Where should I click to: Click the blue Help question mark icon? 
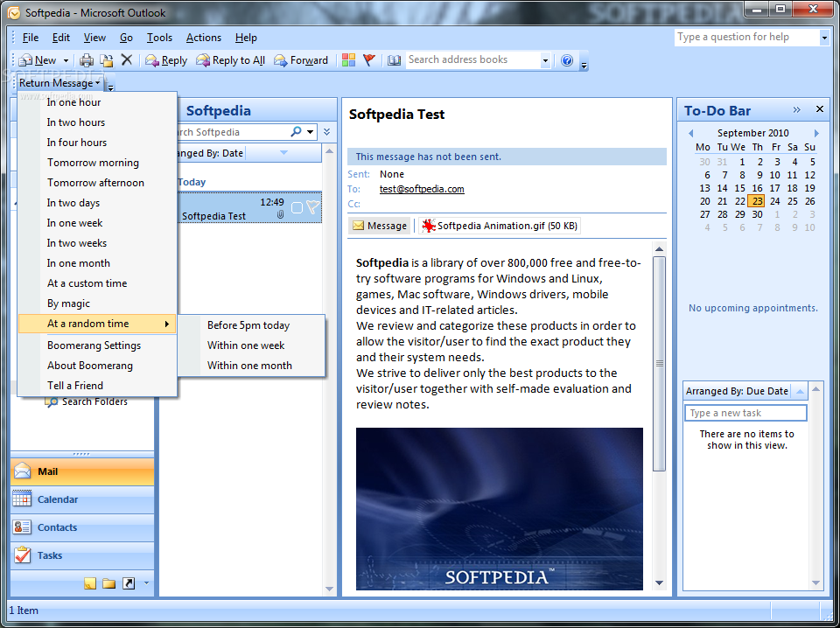(567, 60)
